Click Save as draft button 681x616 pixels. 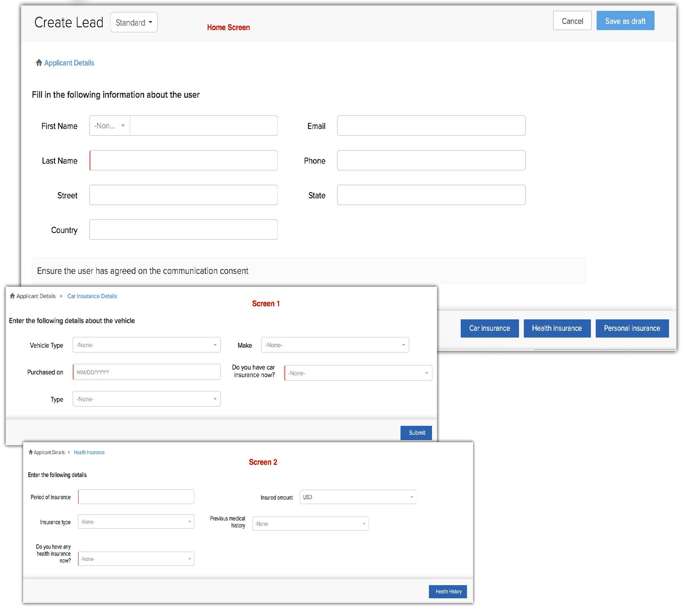625,21
